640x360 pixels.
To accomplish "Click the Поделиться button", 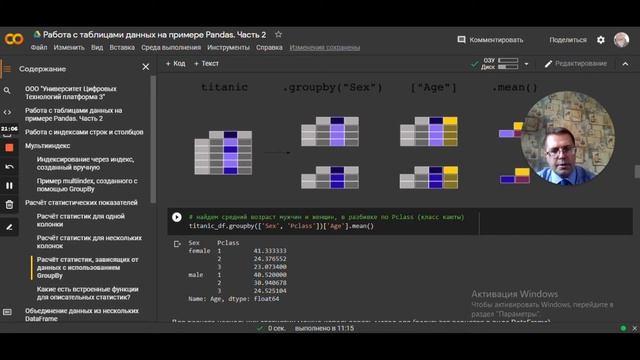I will coord(568,40).
